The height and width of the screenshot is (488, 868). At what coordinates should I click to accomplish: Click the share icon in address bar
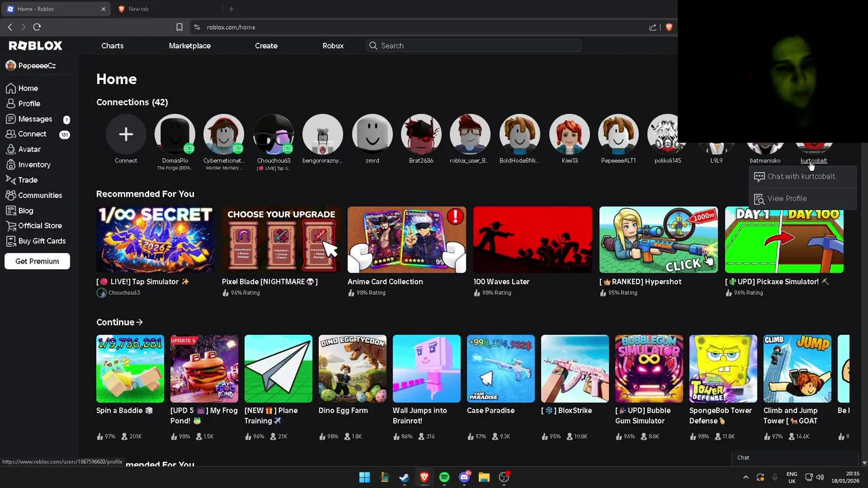click(652, 27)
